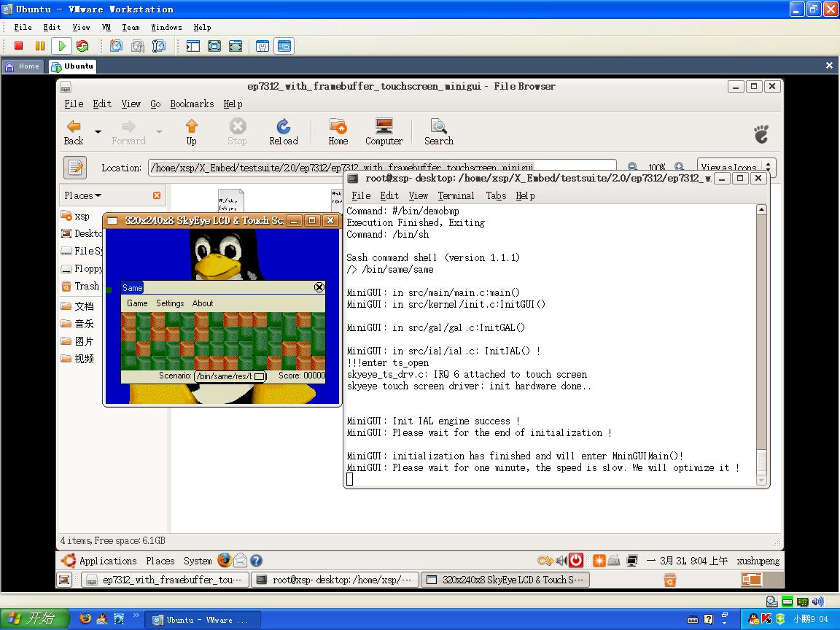Select root@xsp-desktop terminal taskbar button
This screenshot has height=630, width=840.
[335, 580]
